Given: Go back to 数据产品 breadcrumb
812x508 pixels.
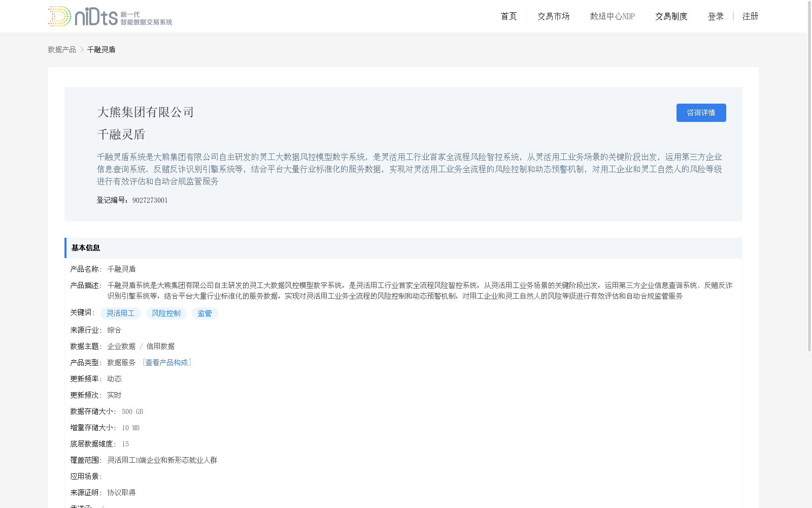Looking at the screenshot, I should (x=62, y=49).
